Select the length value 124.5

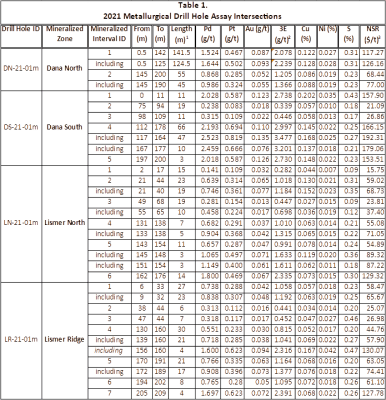click(x=181, y=63)
